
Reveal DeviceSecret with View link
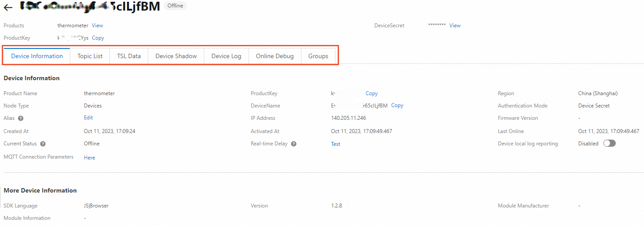tap(455, 26)
